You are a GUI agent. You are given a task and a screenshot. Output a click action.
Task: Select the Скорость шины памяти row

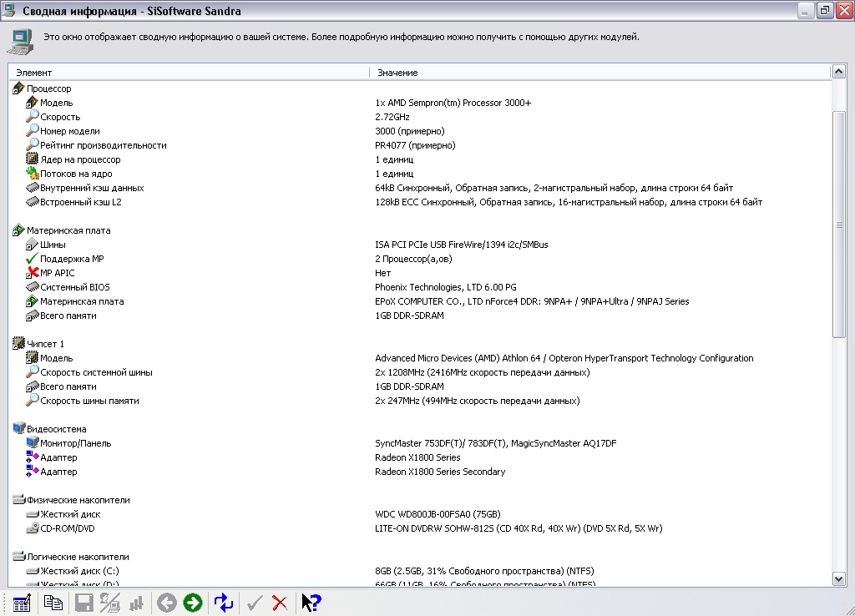pos(419,401)
